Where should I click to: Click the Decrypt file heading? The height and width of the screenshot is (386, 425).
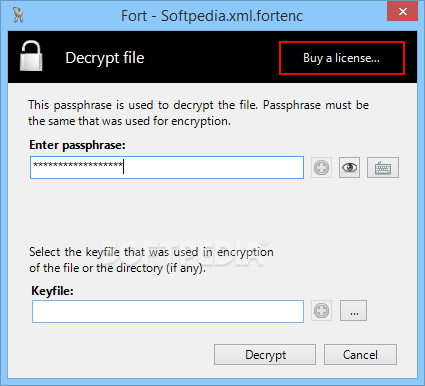[105, 58]
